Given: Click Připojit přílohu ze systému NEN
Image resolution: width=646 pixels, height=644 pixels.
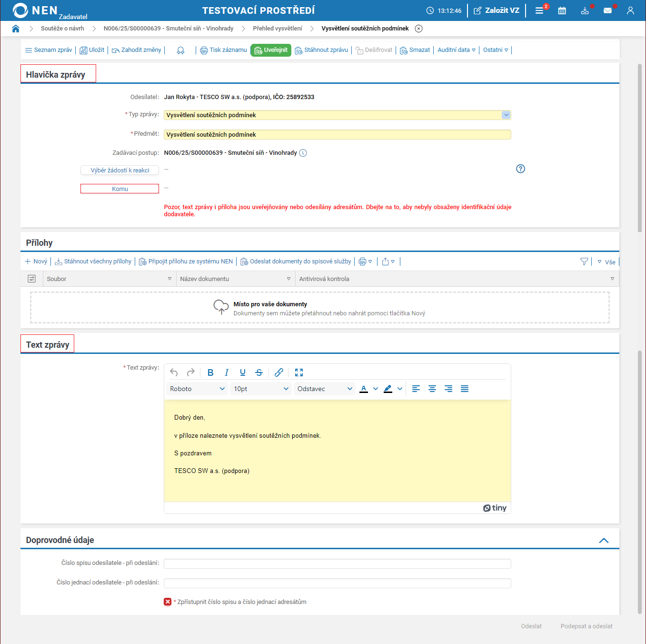Looking at the screenshot, I should pyautogui.click(x=186, y=262).
